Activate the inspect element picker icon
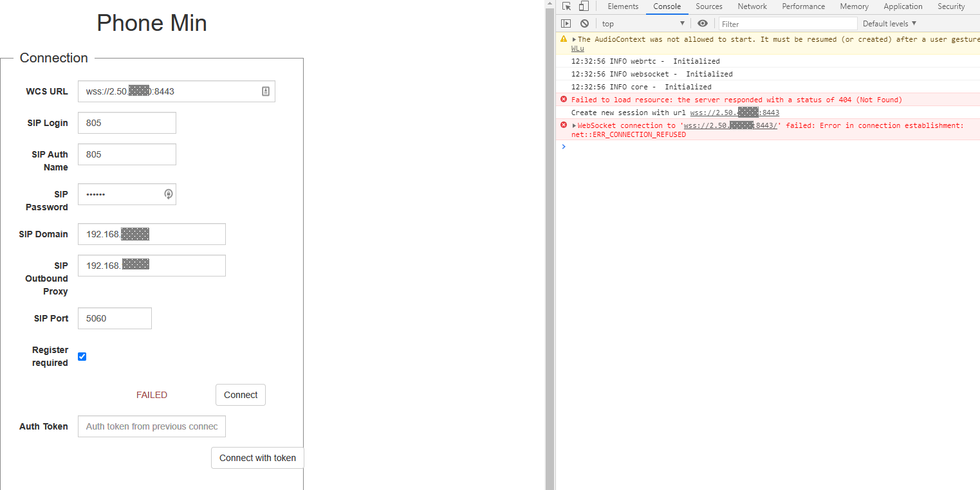The image size is (980, 490). tap(566, 6)
